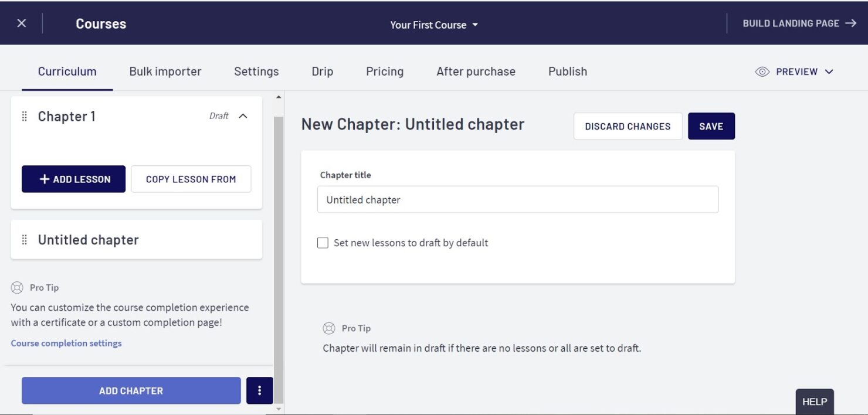Image resolution: width=868 pixels, height=415 pixels.
Task: Open the Your First Course dropdown
Action: coord(434,25)
